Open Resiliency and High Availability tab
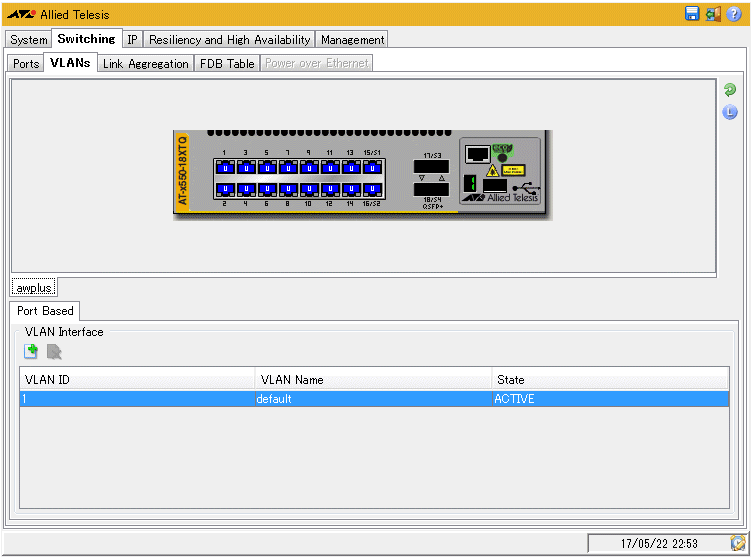Viewport: 751px width, 557px height. click(x=229, y=40)
